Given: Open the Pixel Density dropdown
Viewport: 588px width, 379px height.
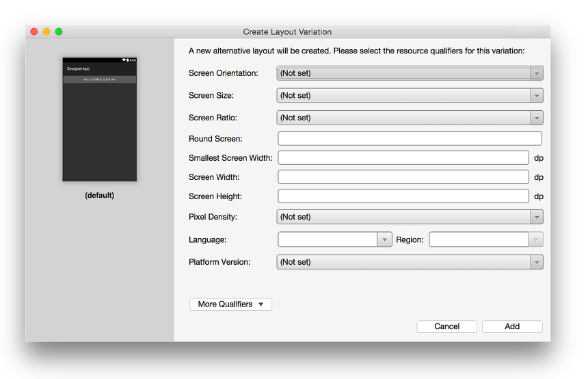Looking at the screenshot, I should coord(410,217).
